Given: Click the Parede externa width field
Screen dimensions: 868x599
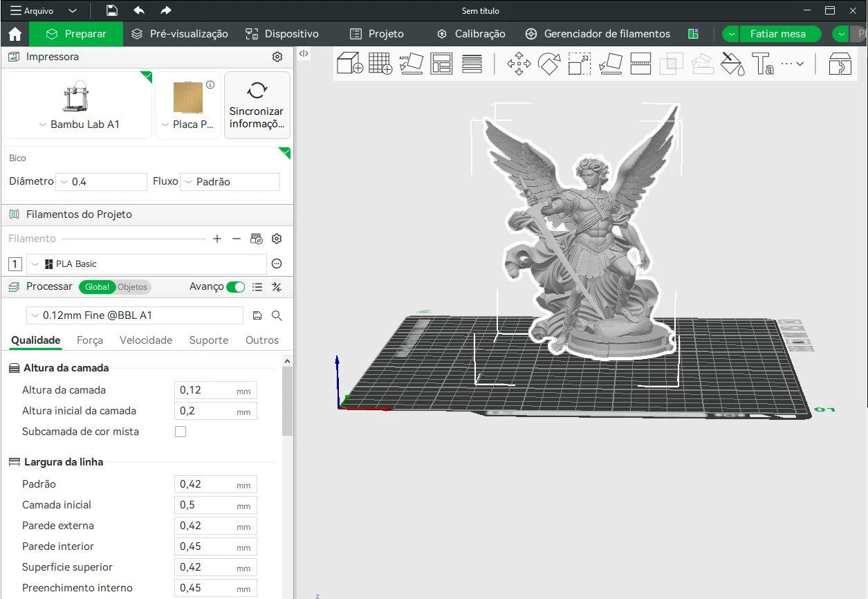Looking at the screenshot, I should pos(215,526).
